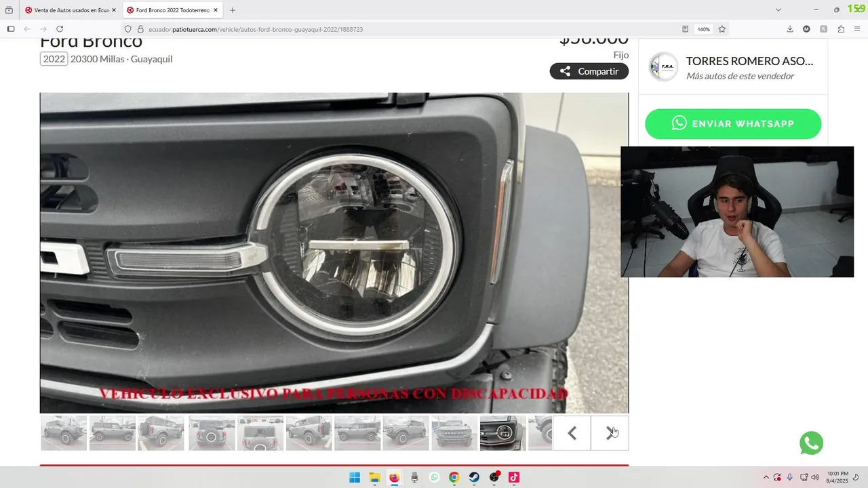Screen dimensions: 868x488
Task: Select the headlight close-up thumbnail
Action: (502, 433)
